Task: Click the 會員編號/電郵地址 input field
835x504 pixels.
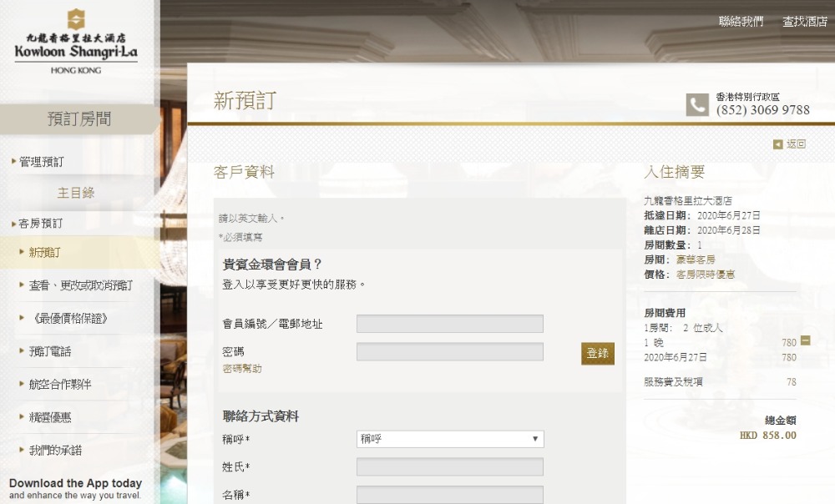Action: click(x=449, y=324)
